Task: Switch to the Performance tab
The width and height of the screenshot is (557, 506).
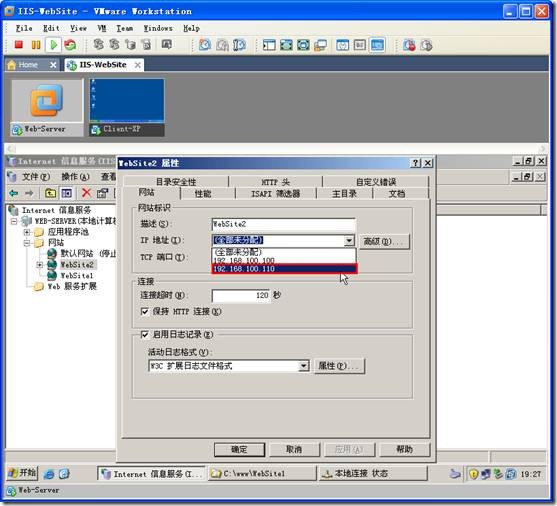Action: (x=203, y=194)
